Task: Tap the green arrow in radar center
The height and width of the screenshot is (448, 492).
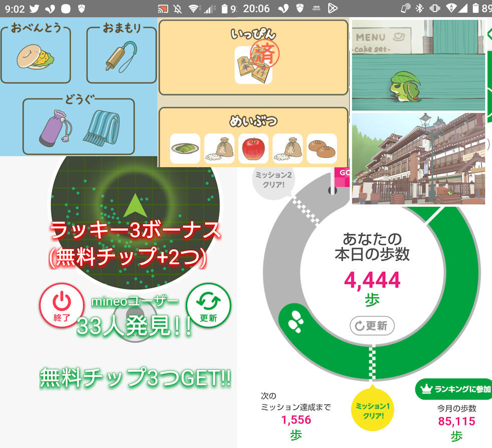Action: [x=134, y=207]
